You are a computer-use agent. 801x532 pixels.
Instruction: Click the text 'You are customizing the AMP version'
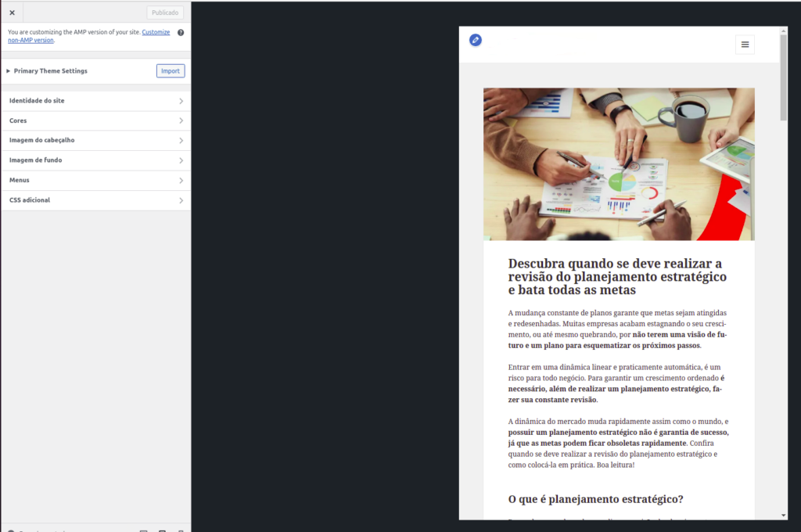pos(74,32)
